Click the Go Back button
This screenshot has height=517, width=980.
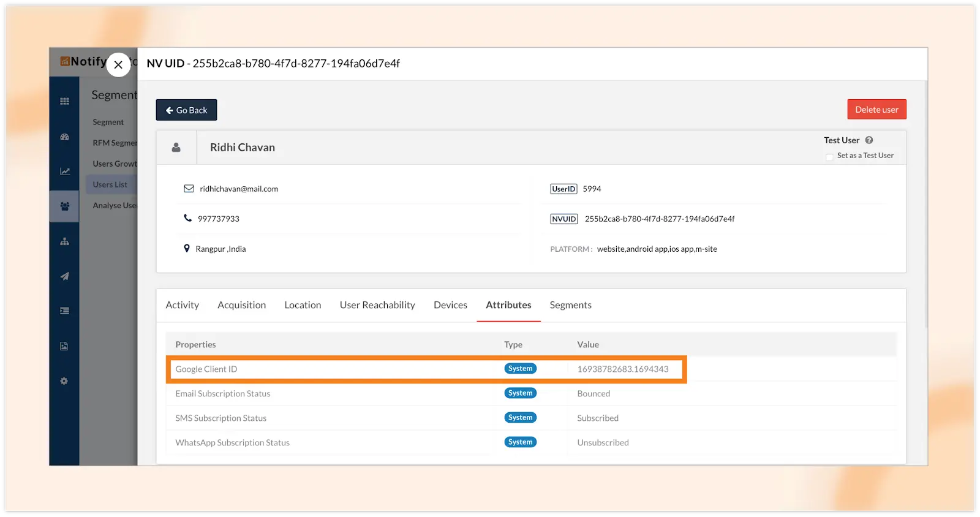pyautogui.click(x=186, y=110)
